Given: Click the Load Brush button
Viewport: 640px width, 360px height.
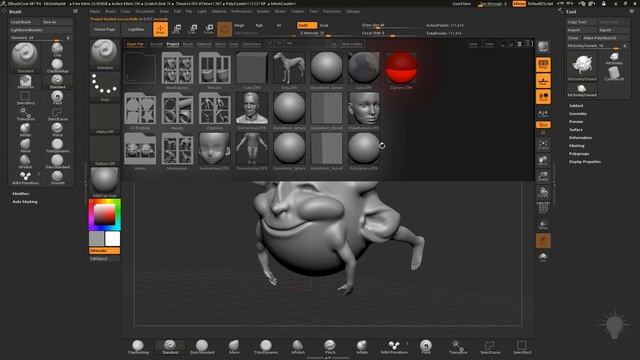Looking at the screenshot, I should click(x=25, y=22).
